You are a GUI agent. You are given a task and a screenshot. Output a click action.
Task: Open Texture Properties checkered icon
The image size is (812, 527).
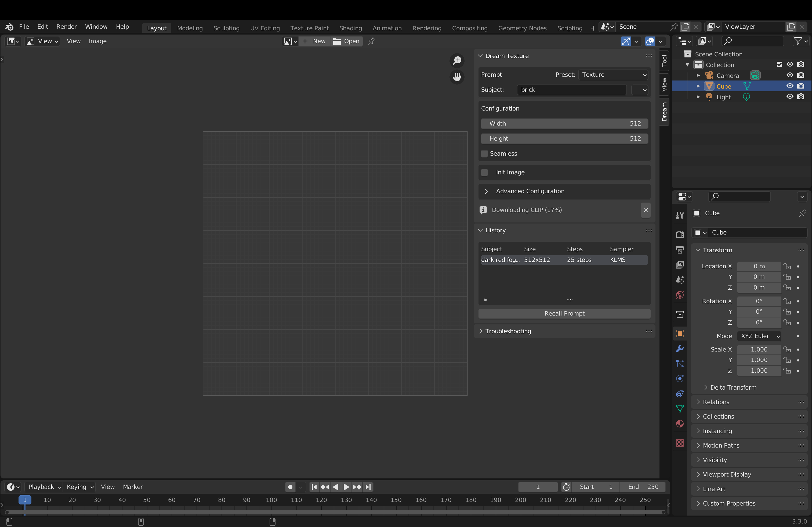(x=679, y=443)
